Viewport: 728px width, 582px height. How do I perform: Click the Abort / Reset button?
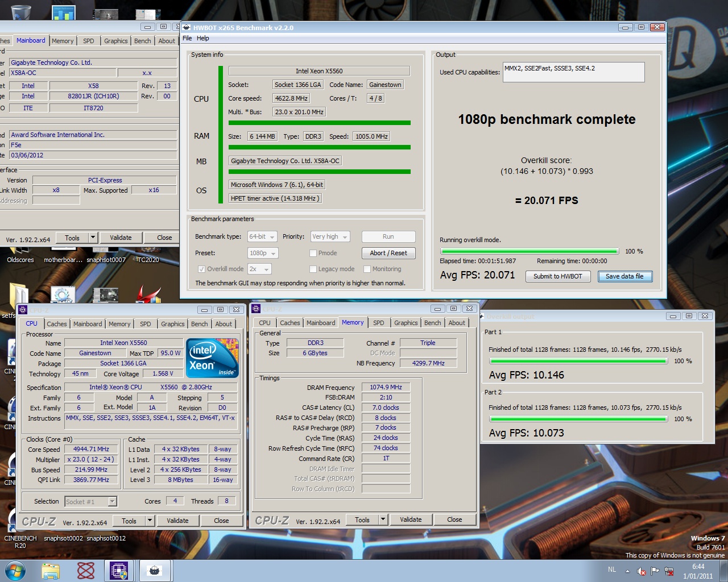388,253
